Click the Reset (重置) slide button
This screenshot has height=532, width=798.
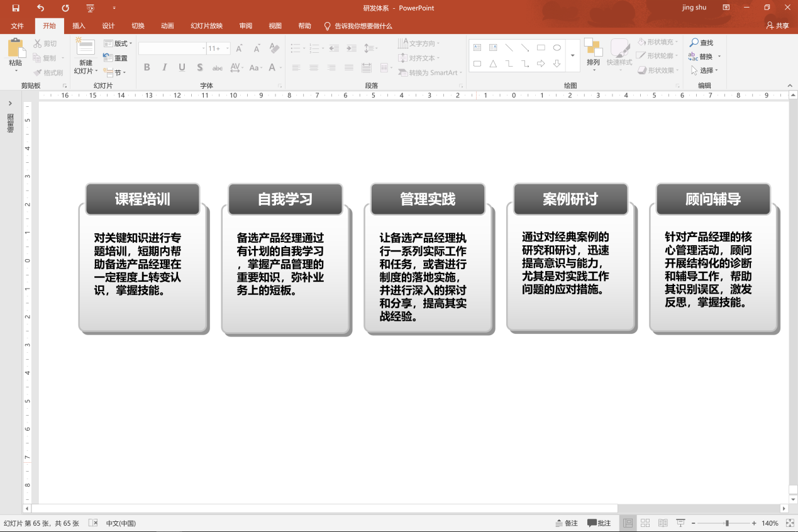click(116, 58)
